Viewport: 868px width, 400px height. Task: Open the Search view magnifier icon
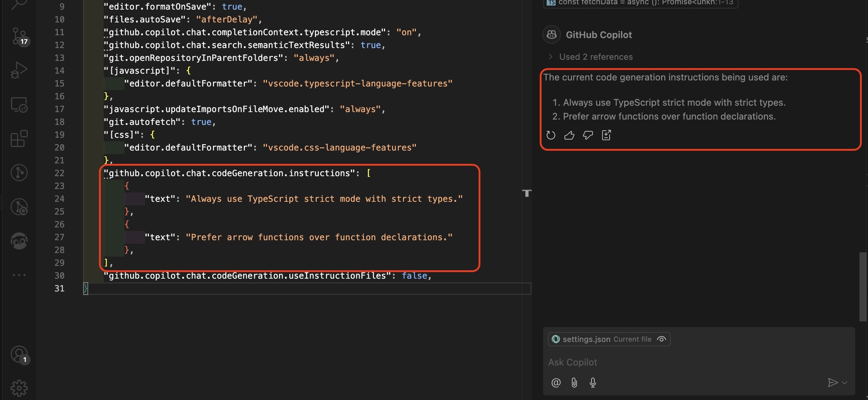pyautogui.click(x=19, y=4)
